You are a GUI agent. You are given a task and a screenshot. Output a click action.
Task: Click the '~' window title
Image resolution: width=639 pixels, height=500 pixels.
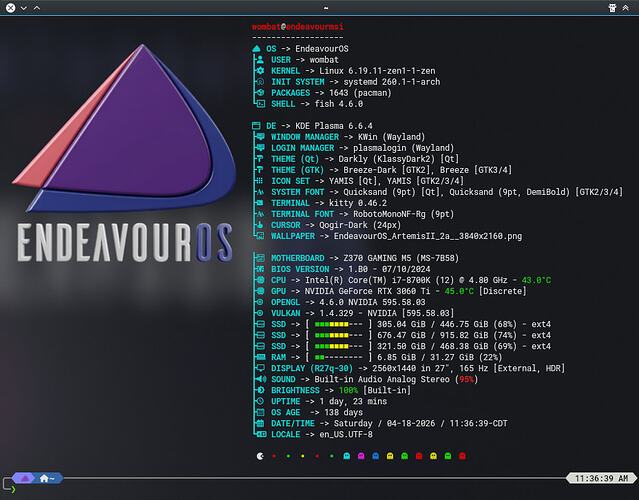325,8
